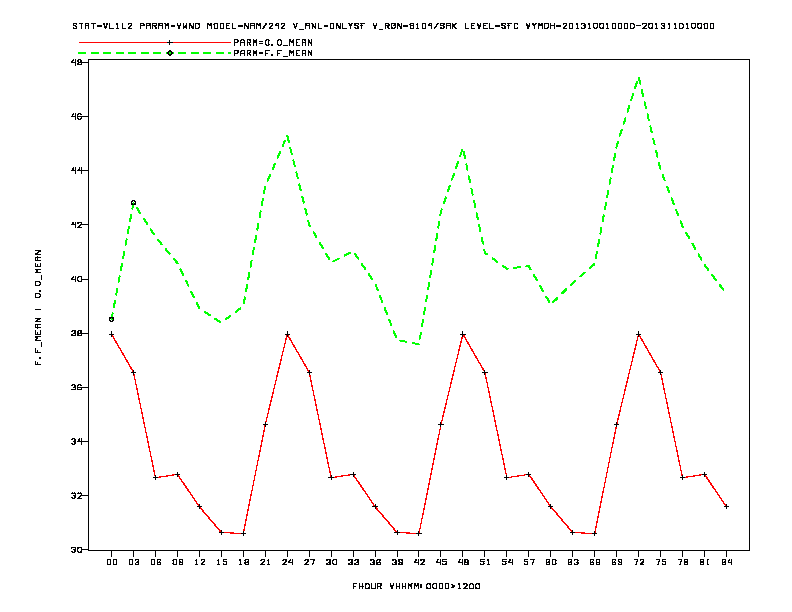Click red plus data point at hour 21

point(265,424)
